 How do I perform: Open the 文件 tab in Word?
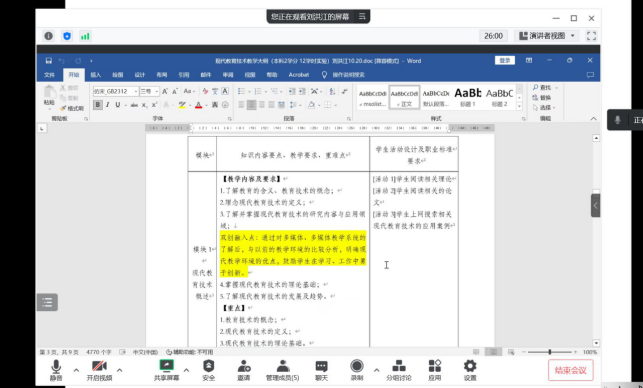tap(50, 75)
